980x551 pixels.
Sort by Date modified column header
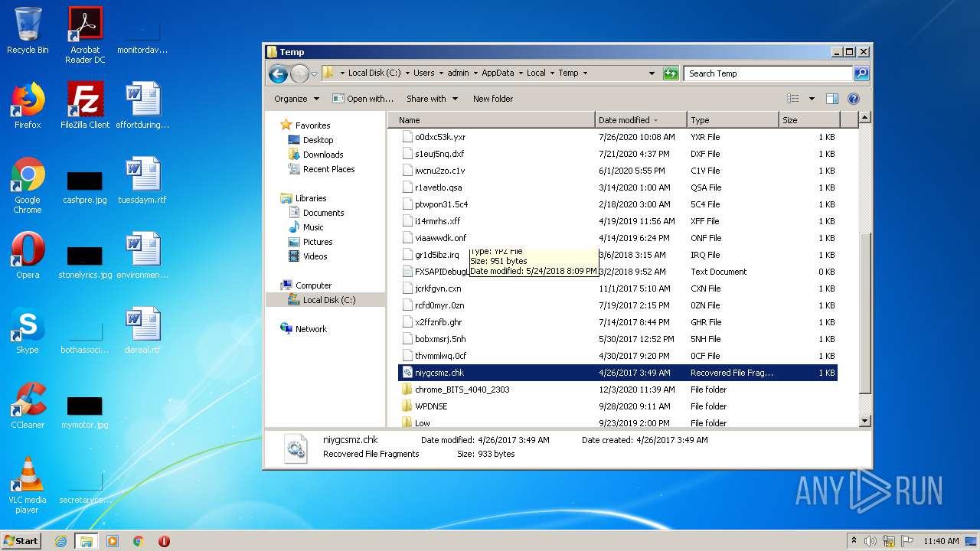tap(641, 120)
